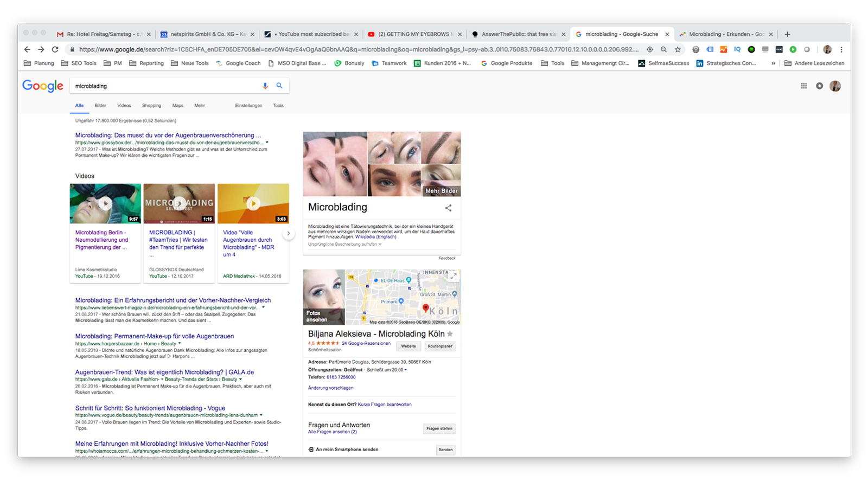The image size is (868, 488).
Task: Open the Mehr search menu
Action: click(x=200, y=106)
